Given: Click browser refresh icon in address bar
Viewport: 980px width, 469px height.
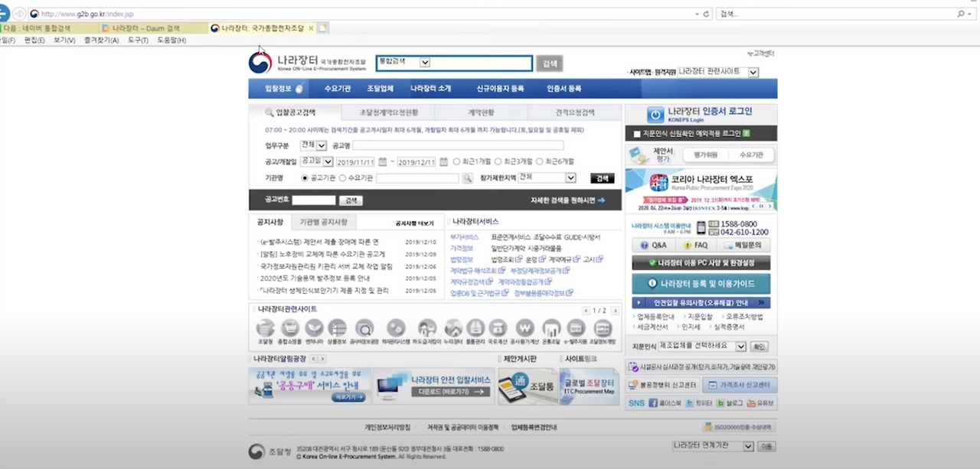Looking at the screenshot, I should point(707,14).
